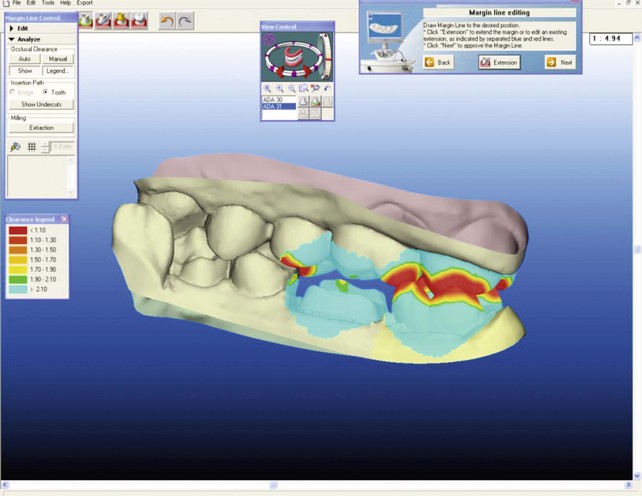Click the Show Undercuts button
642x496 pixels.
click(x=42, y=104)
